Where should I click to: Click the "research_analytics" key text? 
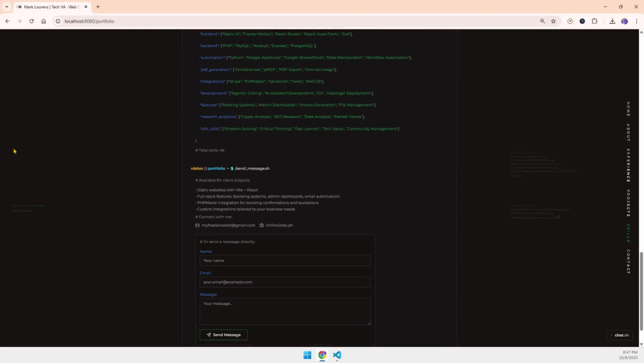pyautogui.click(x=218, y=117)
